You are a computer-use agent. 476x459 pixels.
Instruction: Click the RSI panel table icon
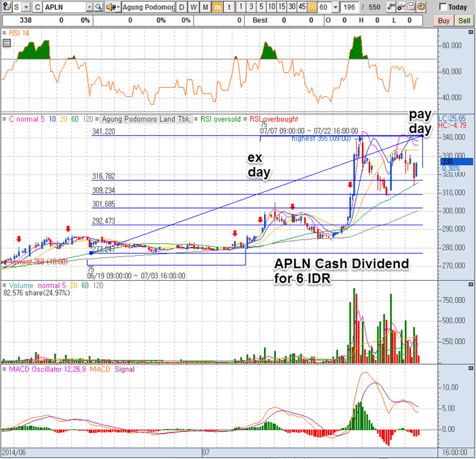pos(7,43)
